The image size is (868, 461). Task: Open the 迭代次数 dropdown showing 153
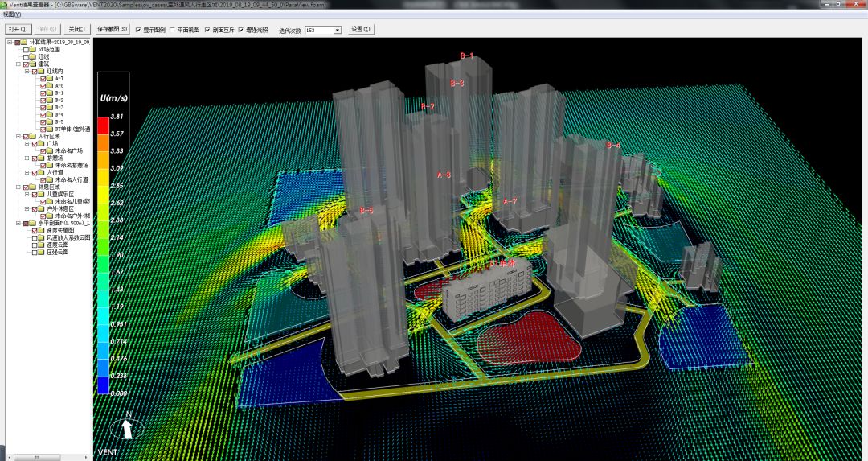pyautogui.click(x=337, y=30)
